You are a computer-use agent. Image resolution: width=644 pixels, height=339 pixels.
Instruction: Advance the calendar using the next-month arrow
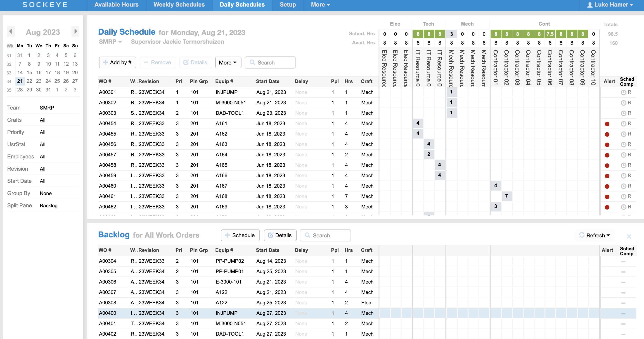point(75,31)
